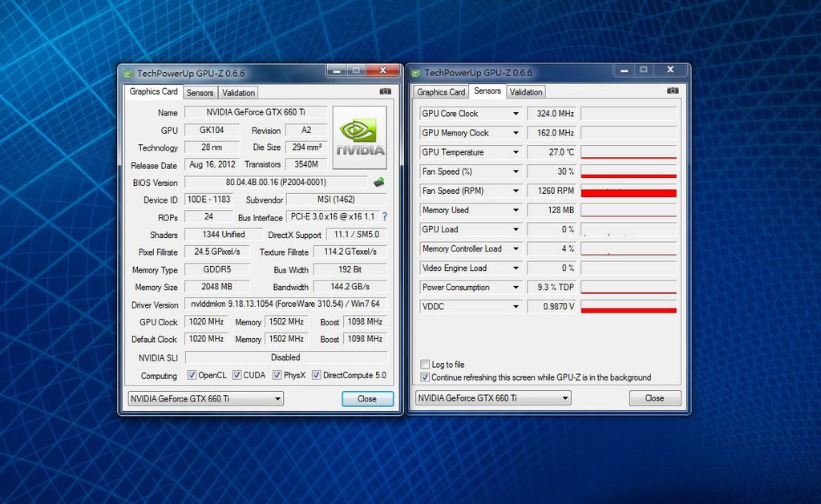Image resolution: width=821 pixels, height=504 pixels.
Task: Click Close button in the Graphics Card window
Action: click(367, 399)
